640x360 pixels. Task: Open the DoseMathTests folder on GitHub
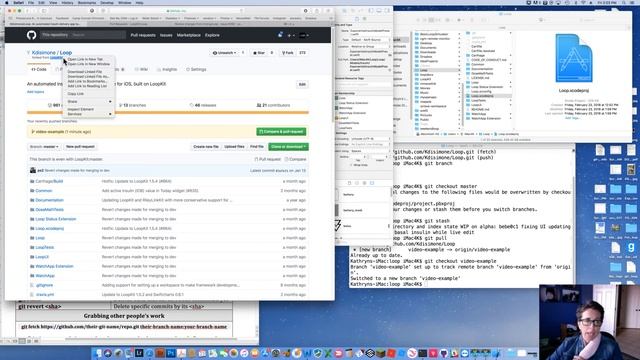coord(49,210)
